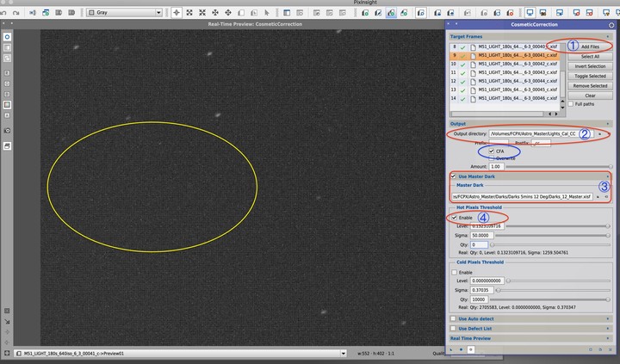
Task: Click the Cold Pixels Qty slider
Action: 549,299
